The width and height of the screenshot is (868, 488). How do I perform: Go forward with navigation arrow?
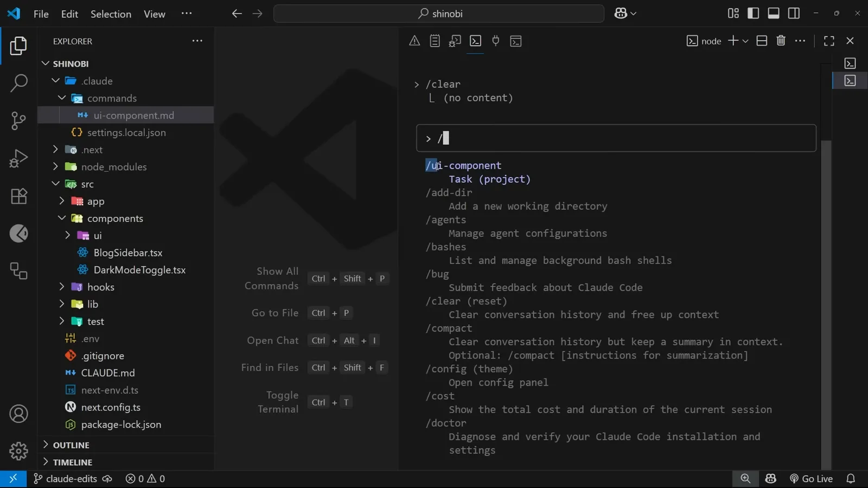(x=257, y=14)
